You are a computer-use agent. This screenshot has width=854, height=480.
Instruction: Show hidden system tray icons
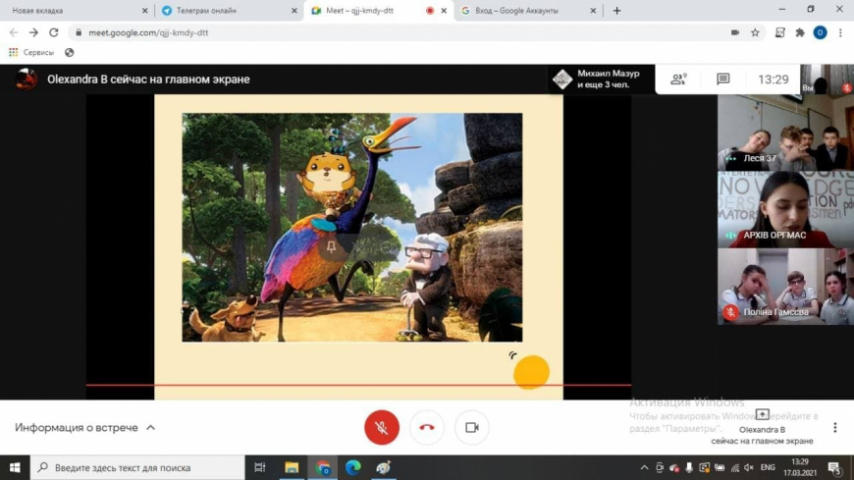(x=644, y=467)
